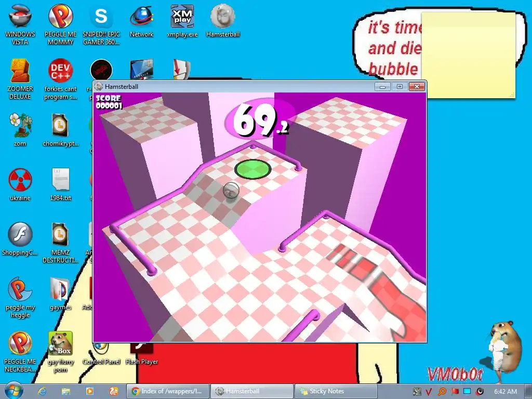The image size is (532, 399).
Task: Click the hamster ball in the game
Action: point(231,190)
